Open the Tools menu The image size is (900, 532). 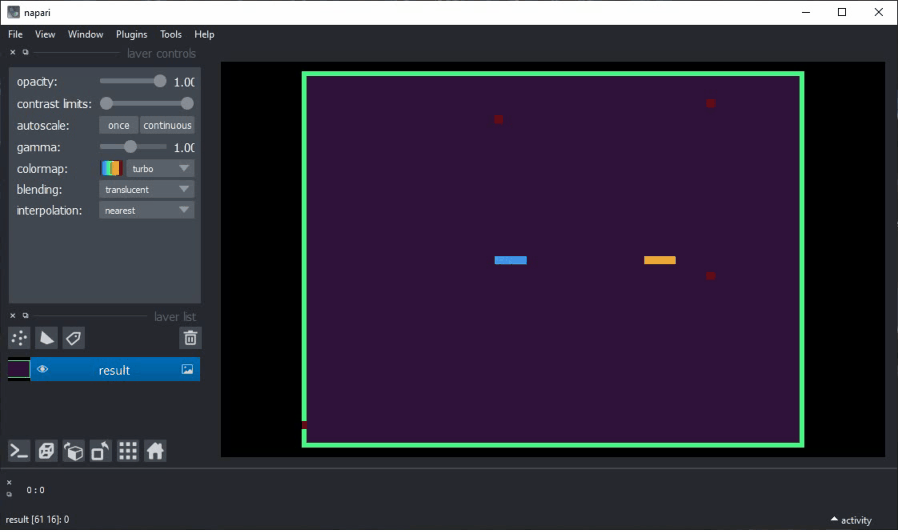[x=170, y=34]
